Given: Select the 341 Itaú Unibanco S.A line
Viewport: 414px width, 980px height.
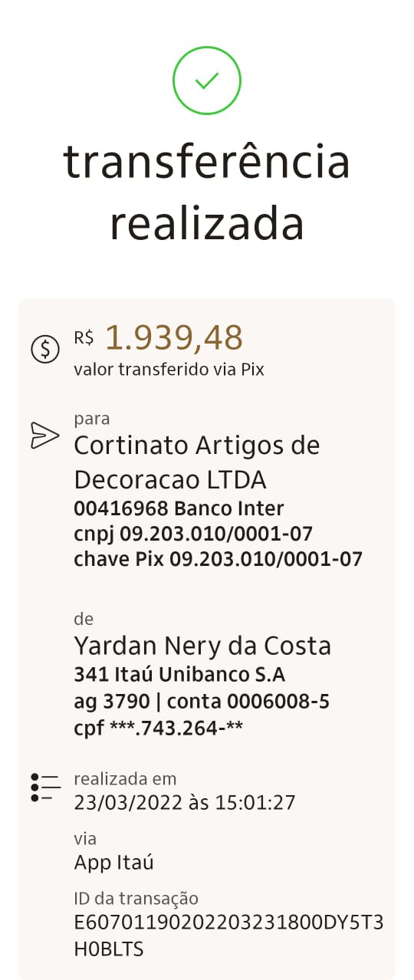Looking at the screenshot, I should pyautogui.click(x=179, y=676).
